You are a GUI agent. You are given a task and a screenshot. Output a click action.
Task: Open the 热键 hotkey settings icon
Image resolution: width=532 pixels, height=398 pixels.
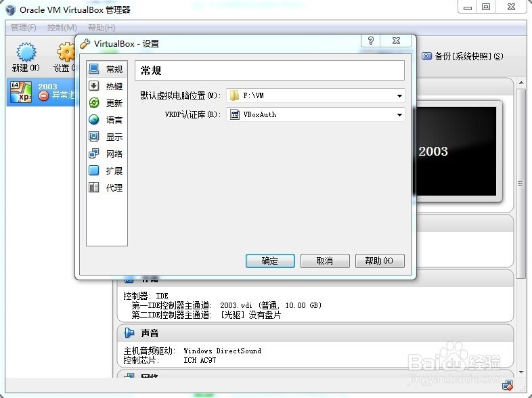pos(93,86)
